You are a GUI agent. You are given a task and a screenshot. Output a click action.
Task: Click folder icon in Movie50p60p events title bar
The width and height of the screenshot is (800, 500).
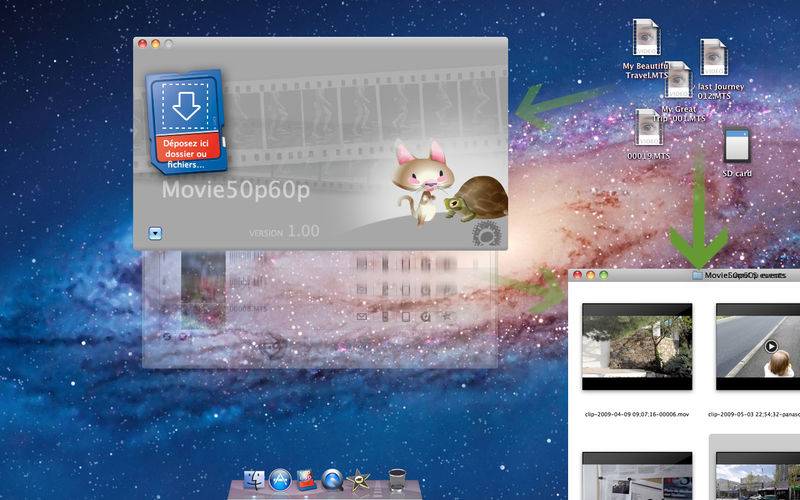(697, 276)
